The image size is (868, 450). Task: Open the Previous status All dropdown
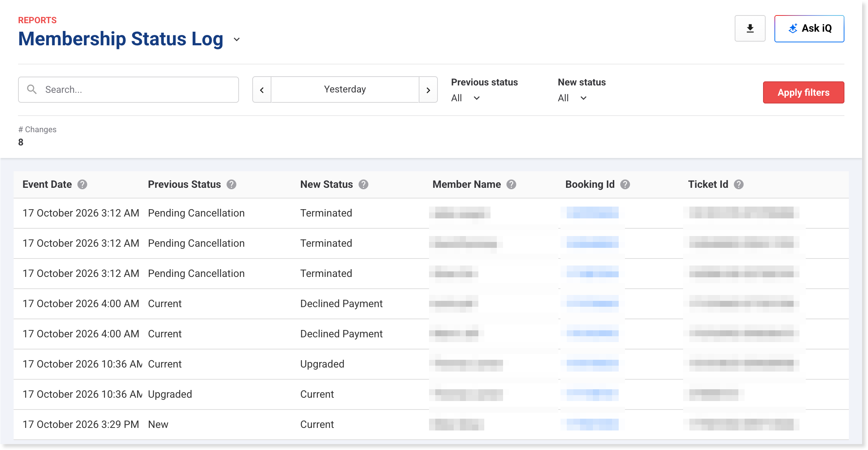(x=465, y=98)
